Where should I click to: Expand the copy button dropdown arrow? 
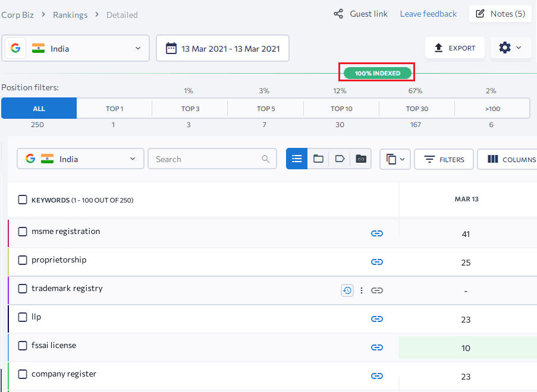coord(403,159)
